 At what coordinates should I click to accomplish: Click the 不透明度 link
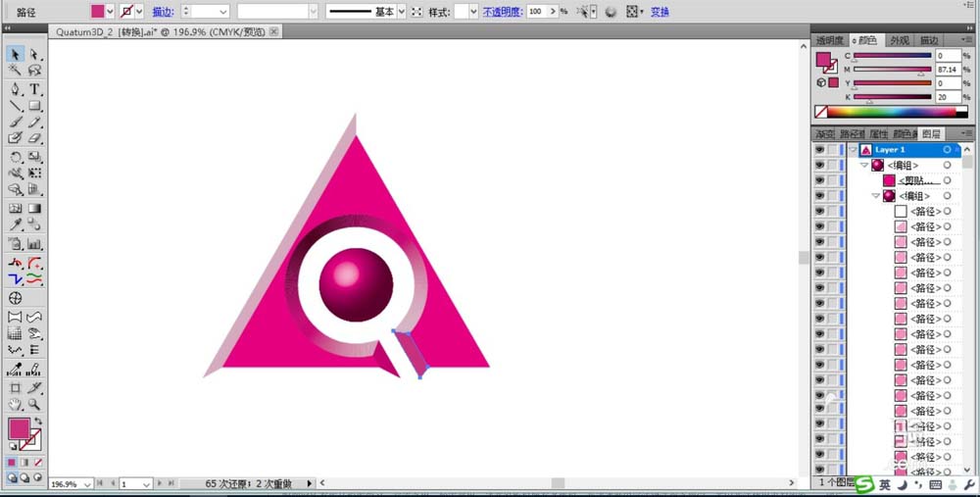tap(503, 11)
